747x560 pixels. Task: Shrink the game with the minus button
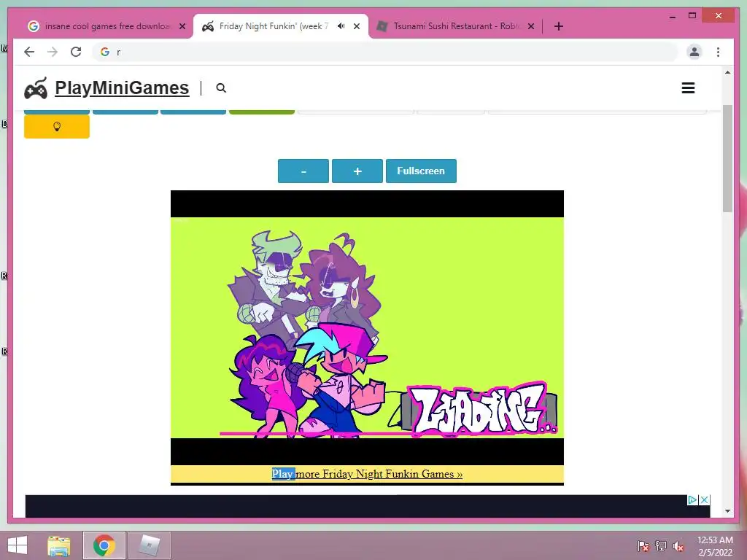[x=303, y=171]
